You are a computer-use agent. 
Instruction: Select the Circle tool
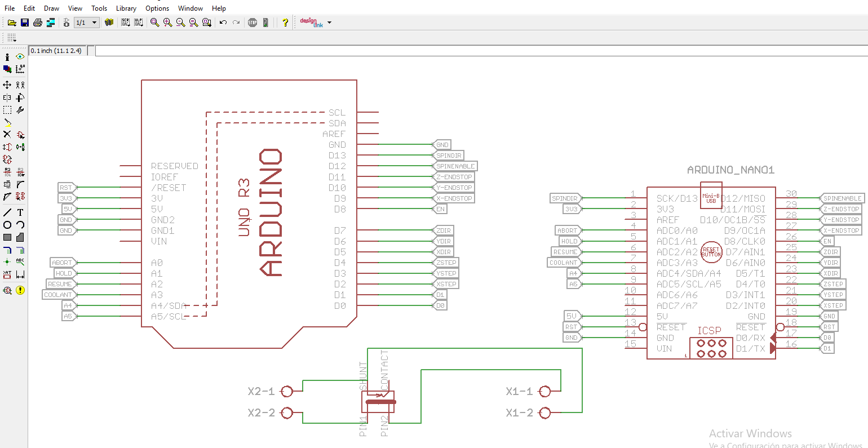(x=7, y=225)
